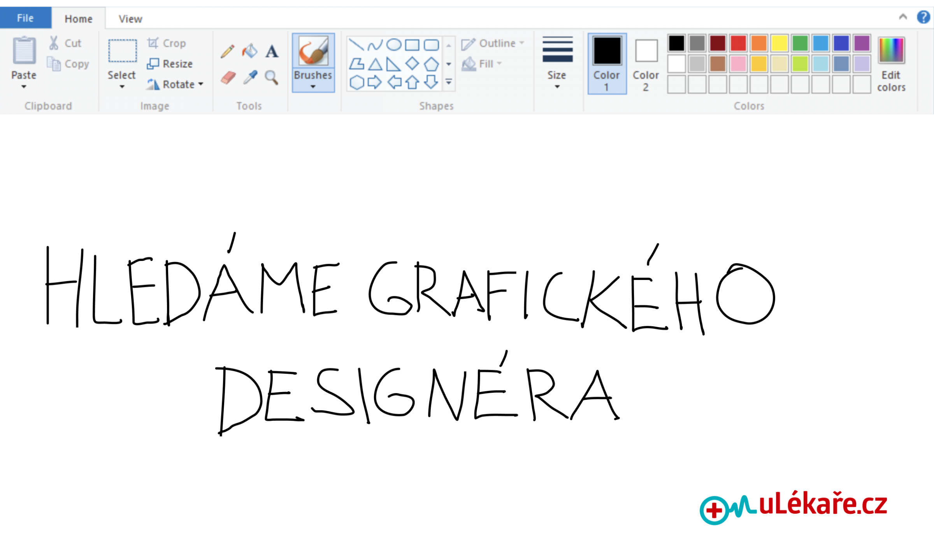Open the Help question mark
Image resolution: width=934 pixels, height=560 pixels.
coord(923,17)
